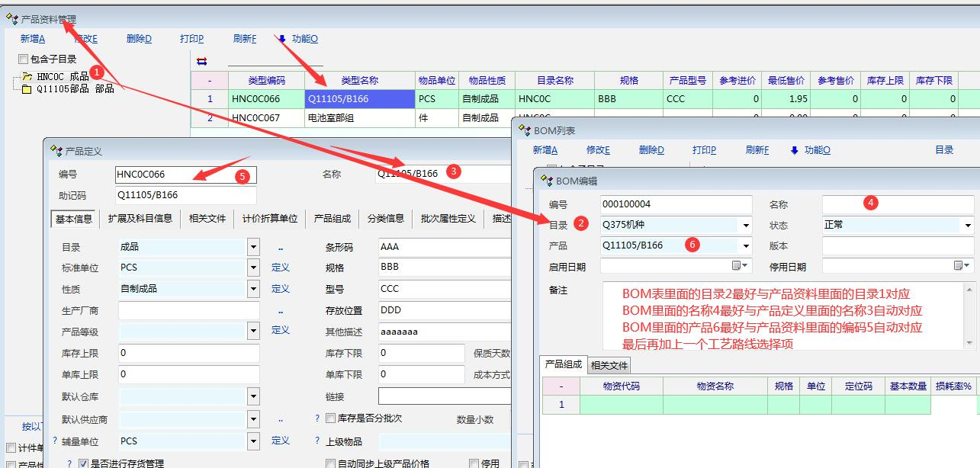This screenshot has width=980, height=468.
Task: Toggle the 包含子目录 checkbox
Action: [x=23, y=59]
